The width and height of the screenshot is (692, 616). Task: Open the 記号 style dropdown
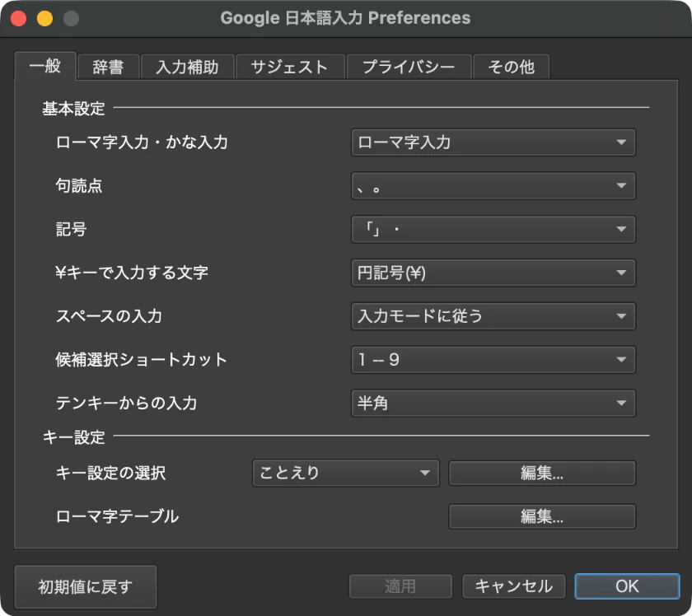[493, 229]
